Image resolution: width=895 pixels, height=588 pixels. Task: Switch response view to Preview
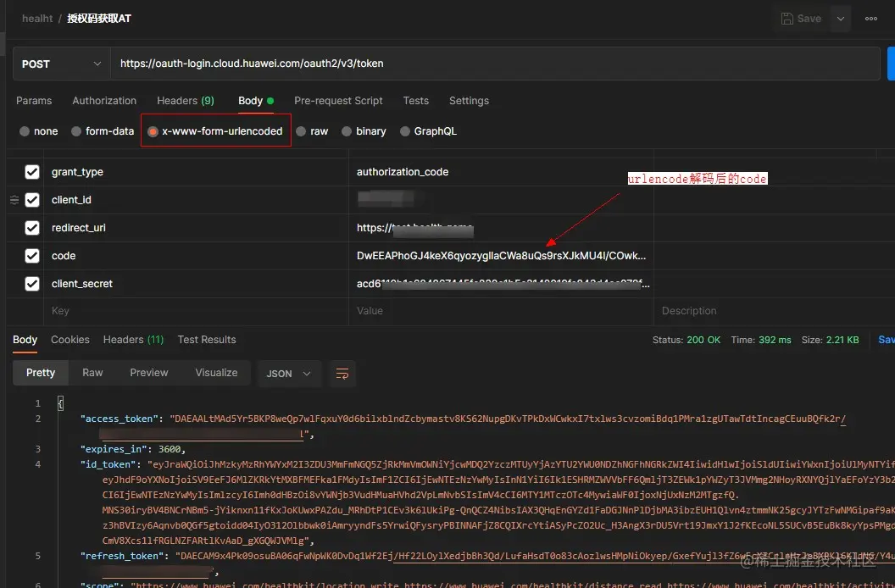(x=149, y=373)
